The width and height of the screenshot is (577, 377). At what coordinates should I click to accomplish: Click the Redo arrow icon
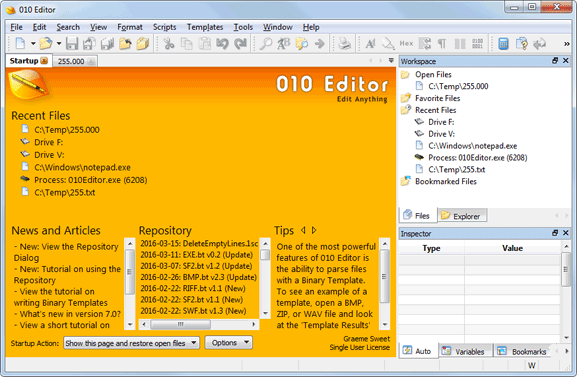(241, 43)
